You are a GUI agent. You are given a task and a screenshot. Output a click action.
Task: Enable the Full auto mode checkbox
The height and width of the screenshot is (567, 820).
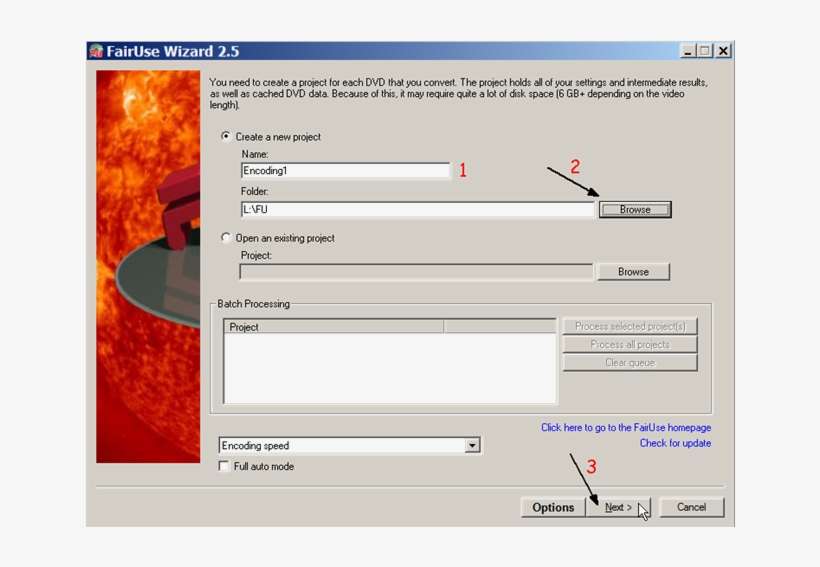pos(224,466)
